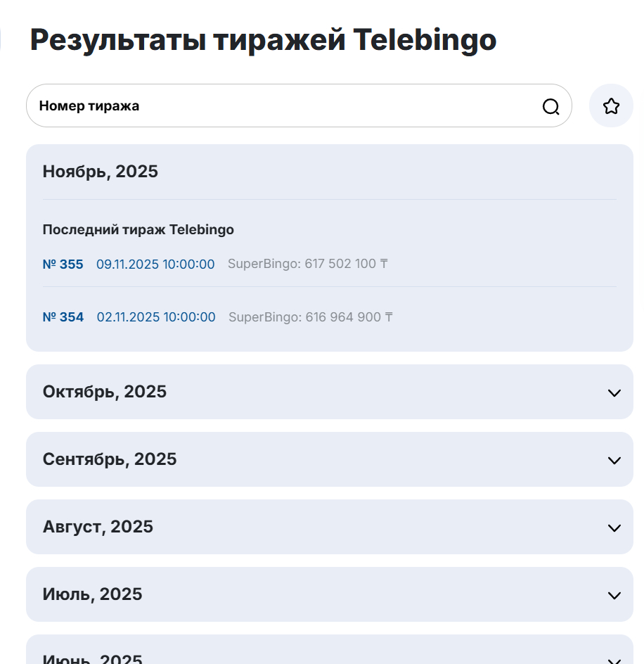Expand the Август, 2025 section
This screenshot has height=664, width=644.
click(x=329, y=527)
